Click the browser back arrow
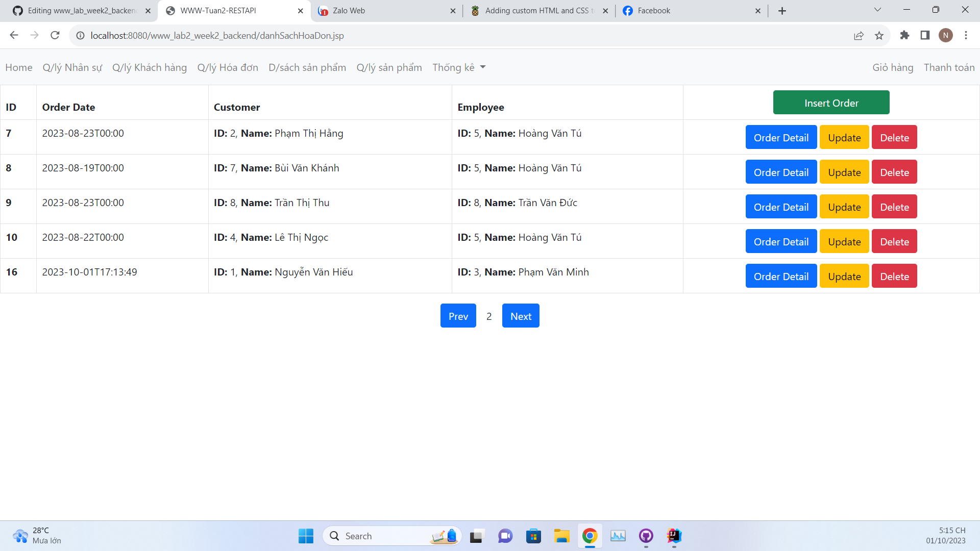This screenshot has width=980, height=551. pos(14,35)
